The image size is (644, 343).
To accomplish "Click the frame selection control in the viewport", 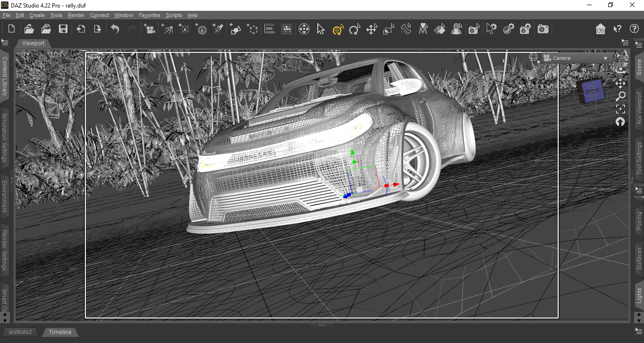I will click(x=620, y=109).
